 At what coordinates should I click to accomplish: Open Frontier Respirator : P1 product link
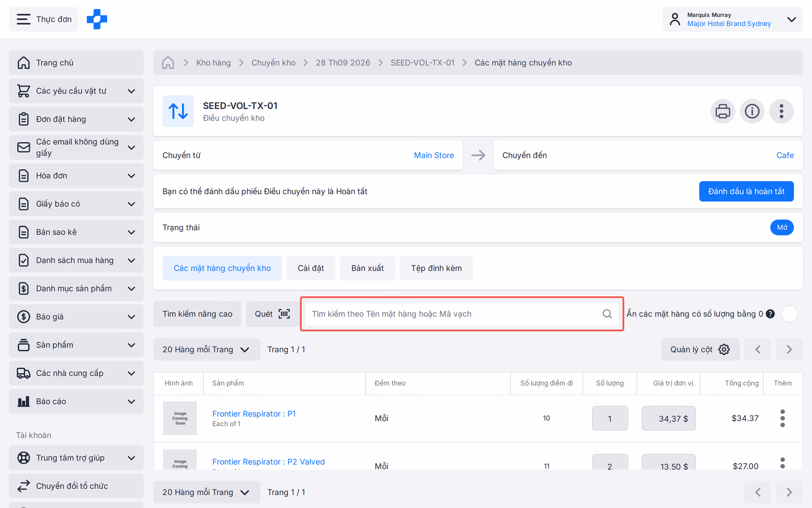pos(254,414)
